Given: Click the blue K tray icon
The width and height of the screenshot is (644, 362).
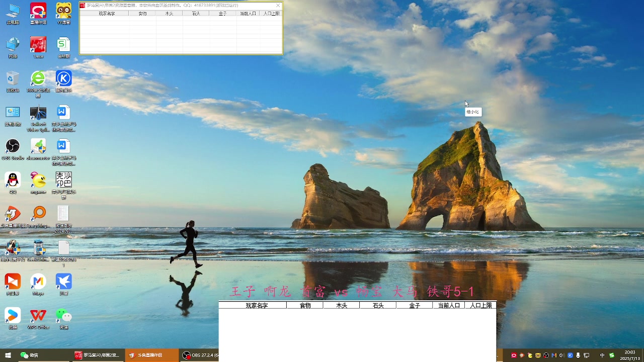Looking at the screenshot, I should point(570,355).
